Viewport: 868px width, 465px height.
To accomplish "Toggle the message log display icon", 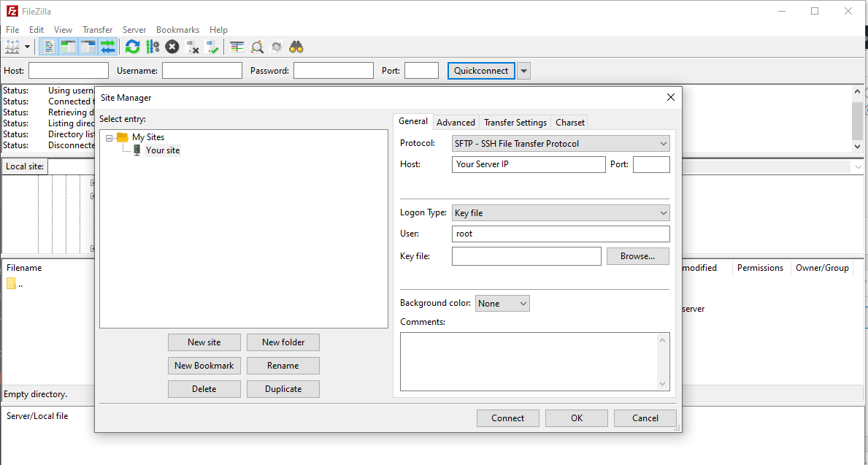I will tap(49, 47).
